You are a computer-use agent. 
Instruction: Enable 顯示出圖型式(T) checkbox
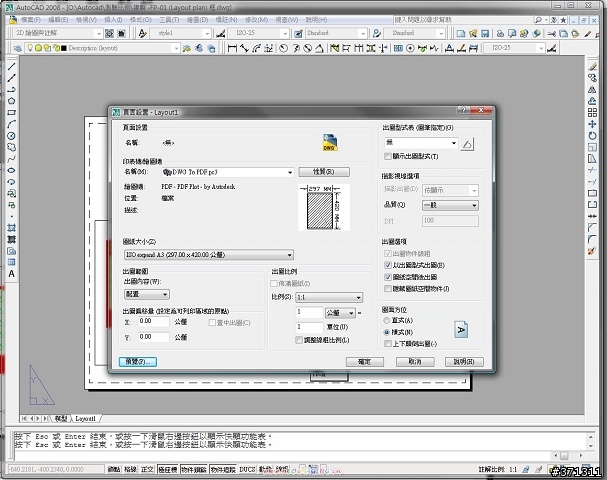388,156
